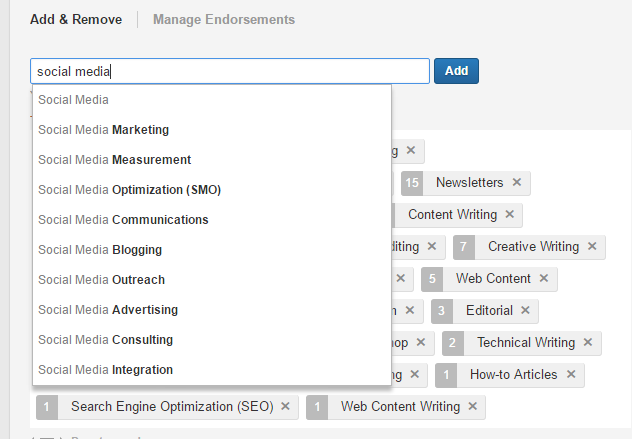The image size is (632, 439).
Task: Remove the Web Content skill
Action: click(x=544, y=279)
